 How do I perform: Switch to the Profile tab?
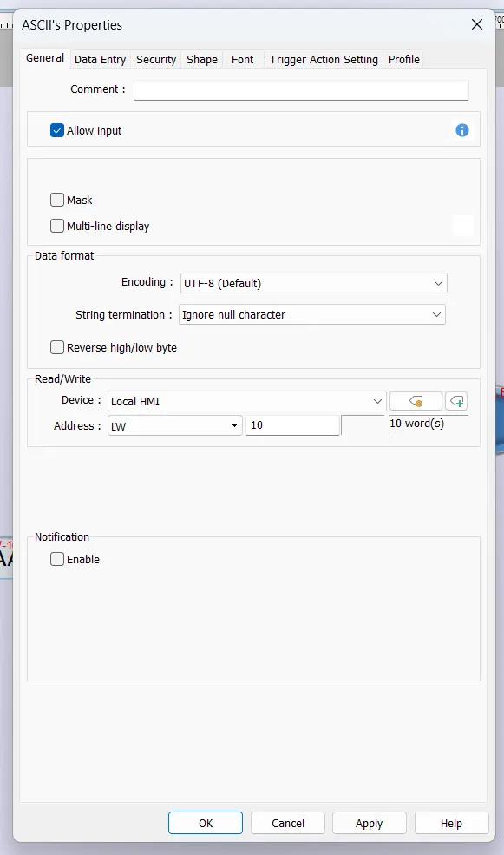click(x=403, y=59)
